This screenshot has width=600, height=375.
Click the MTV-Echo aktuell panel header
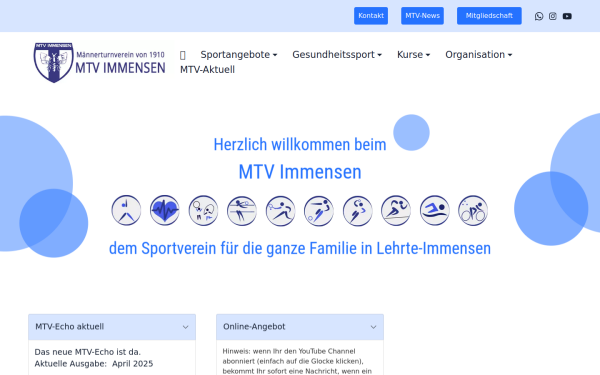112,327
